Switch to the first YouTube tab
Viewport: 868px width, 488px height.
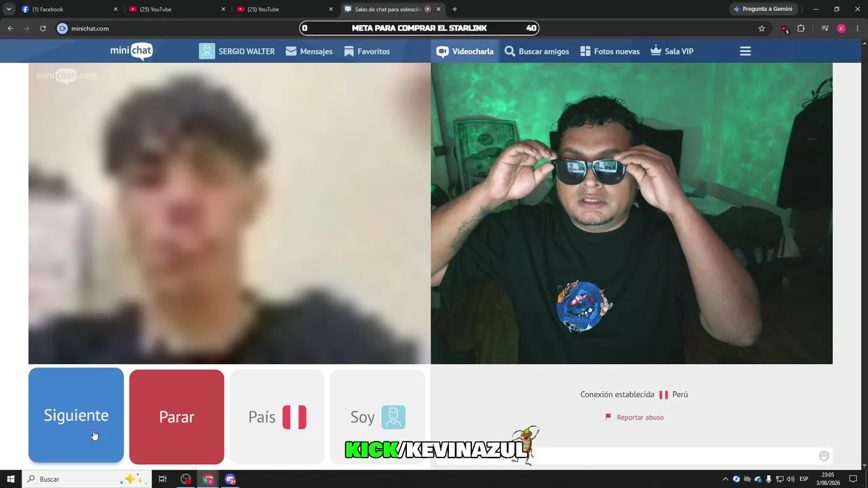[x=176, y=9]
